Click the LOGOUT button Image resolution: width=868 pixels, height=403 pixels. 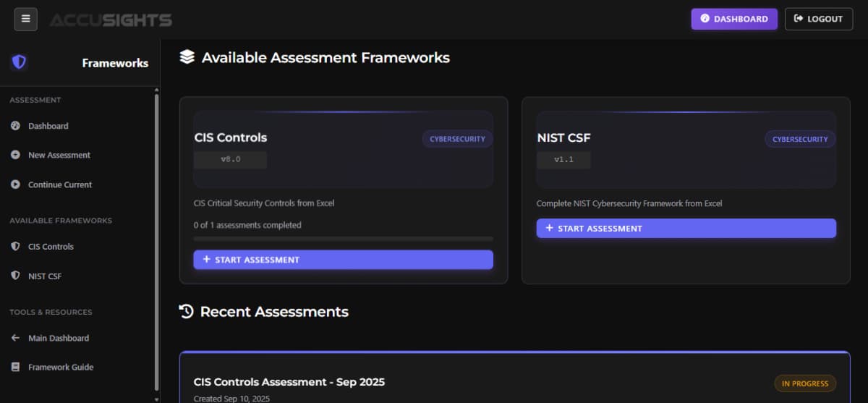(819, 19)
